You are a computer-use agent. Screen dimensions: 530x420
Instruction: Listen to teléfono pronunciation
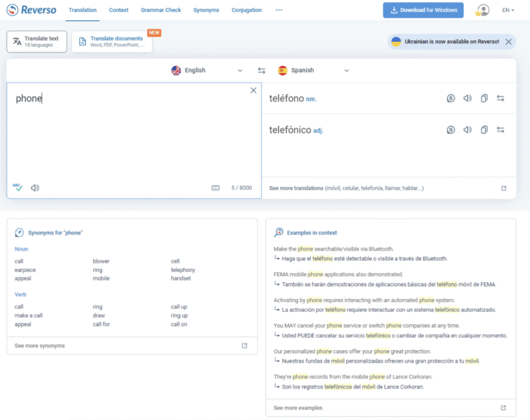coord(467,98)
